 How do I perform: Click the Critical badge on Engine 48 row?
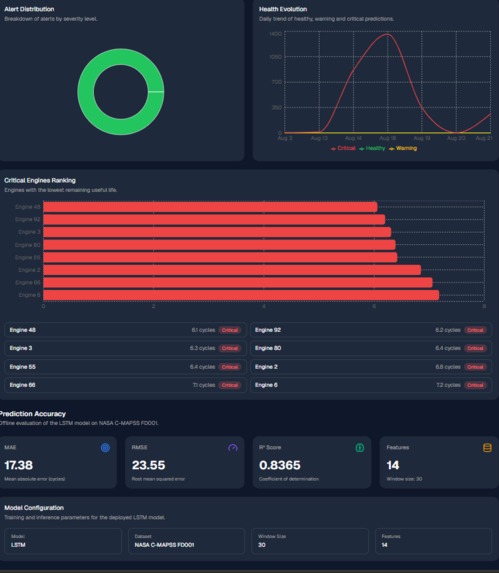[x=230, y=330]
